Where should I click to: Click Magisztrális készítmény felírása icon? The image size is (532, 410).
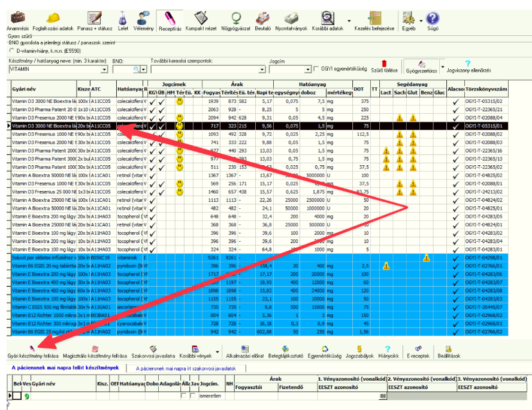click(95, 349)
